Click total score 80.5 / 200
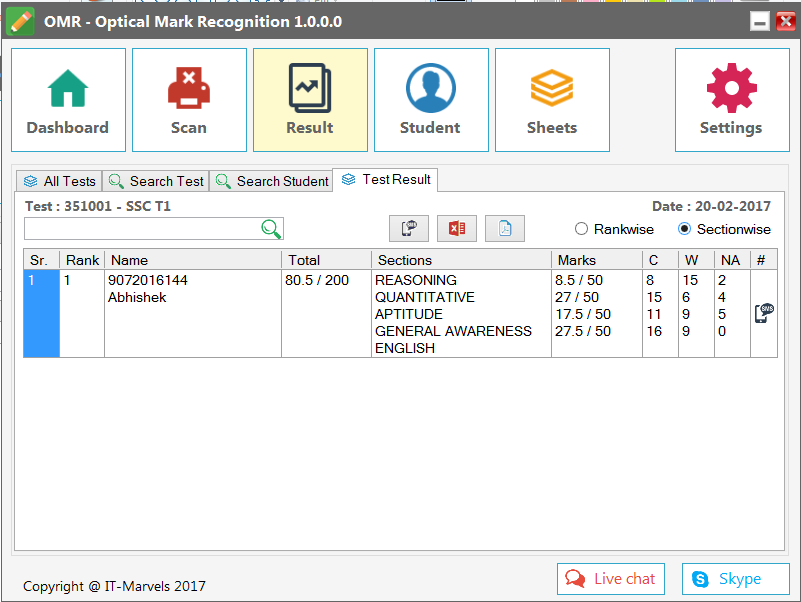 317,280
